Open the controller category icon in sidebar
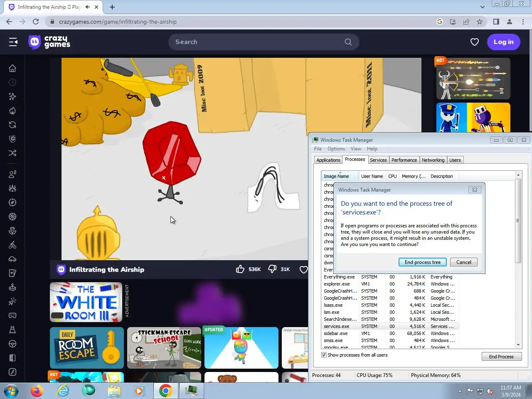532x399 pixels. pyautogui.click(x=12, y=315)
